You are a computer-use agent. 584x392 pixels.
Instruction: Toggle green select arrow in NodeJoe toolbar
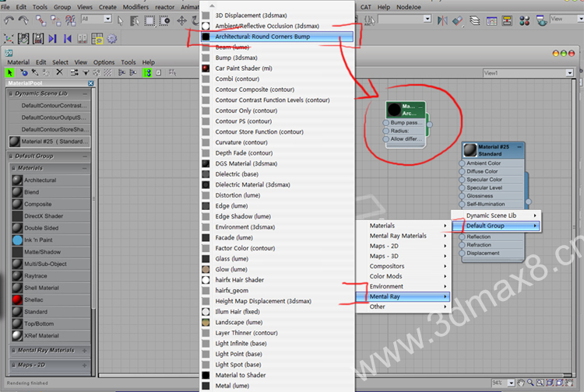coord(10,72)
